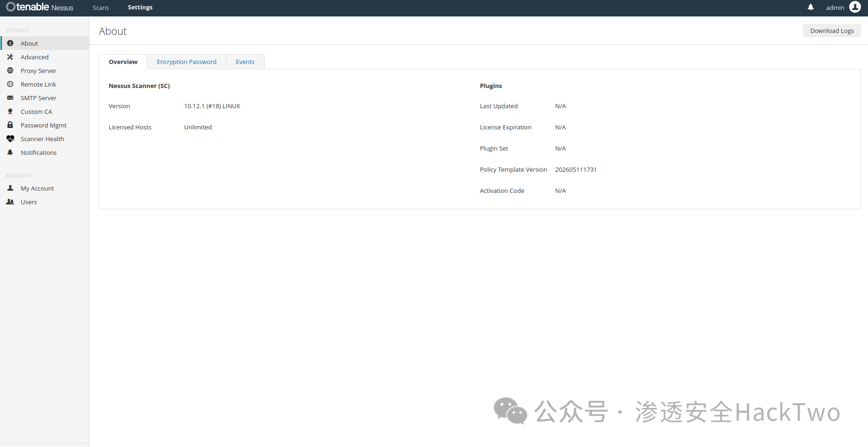The width and height of the screenshot is (868, 447).
Task: Click the SMTP Server envelope icon
Action: tap(10, 98)
